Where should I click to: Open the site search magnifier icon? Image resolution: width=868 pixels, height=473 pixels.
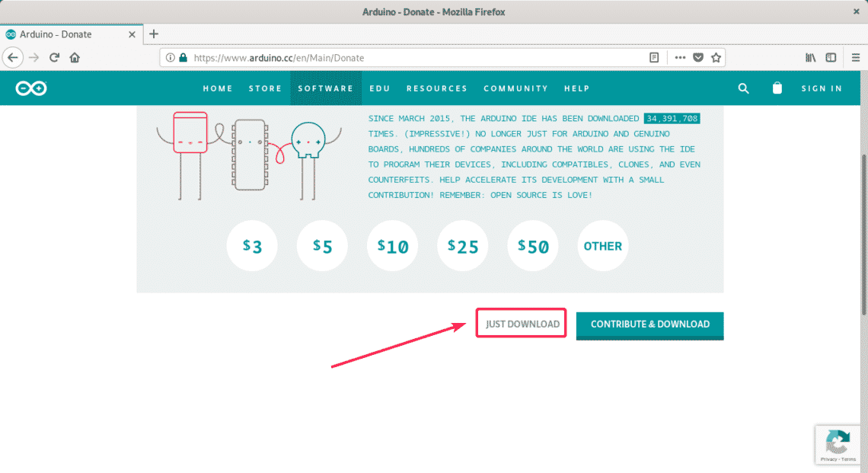[744, 88]
